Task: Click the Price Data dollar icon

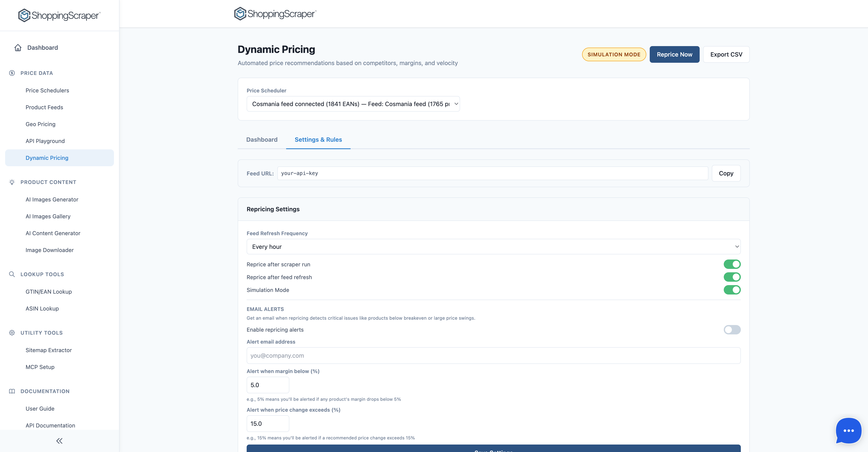Action: 12,73
